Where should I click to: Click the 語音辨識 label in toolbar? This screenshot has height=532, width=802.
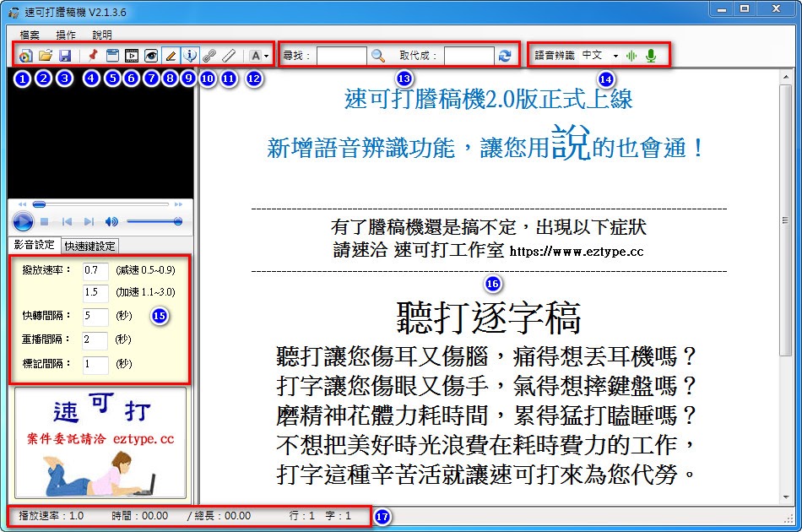click(x=555, y=55)
